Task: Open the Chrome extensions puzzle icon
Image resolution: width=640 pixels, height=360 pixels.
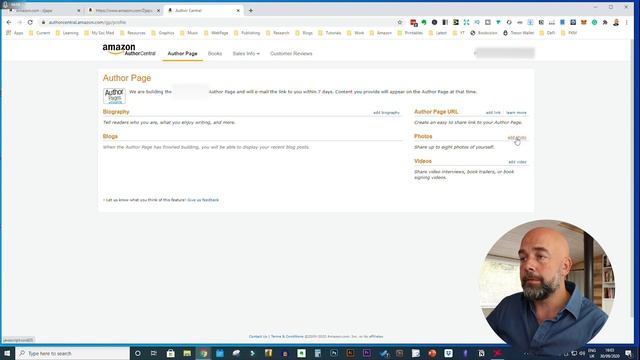Action: point(605,22)
